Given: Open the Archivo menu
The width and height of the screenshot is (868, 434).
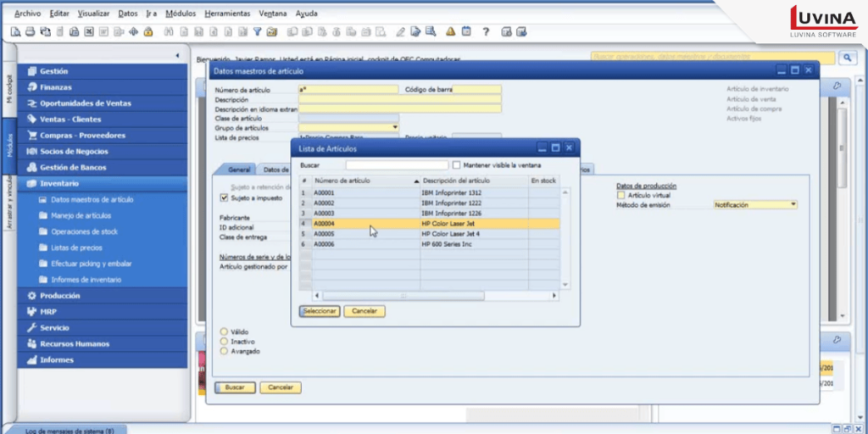Looking at the screenshot, I should click(x=27, y=14).
